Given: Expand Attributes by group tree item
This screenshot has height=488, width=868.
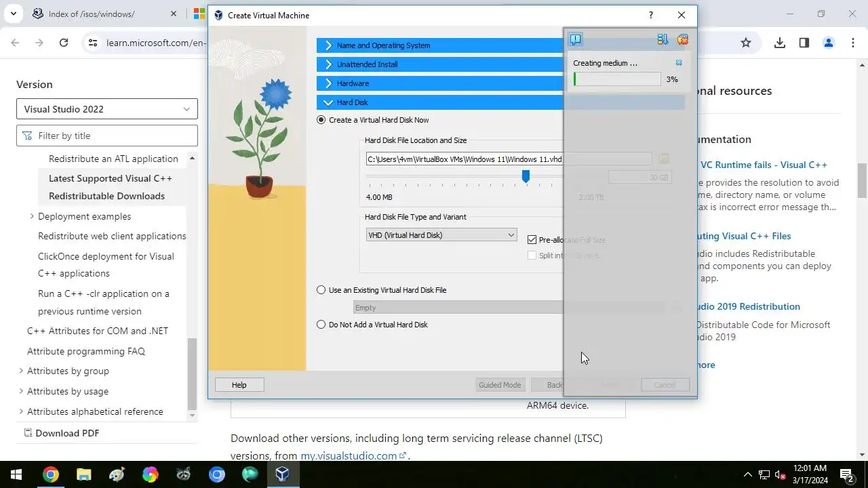Looking at the screenshot, I should point(21,371).
